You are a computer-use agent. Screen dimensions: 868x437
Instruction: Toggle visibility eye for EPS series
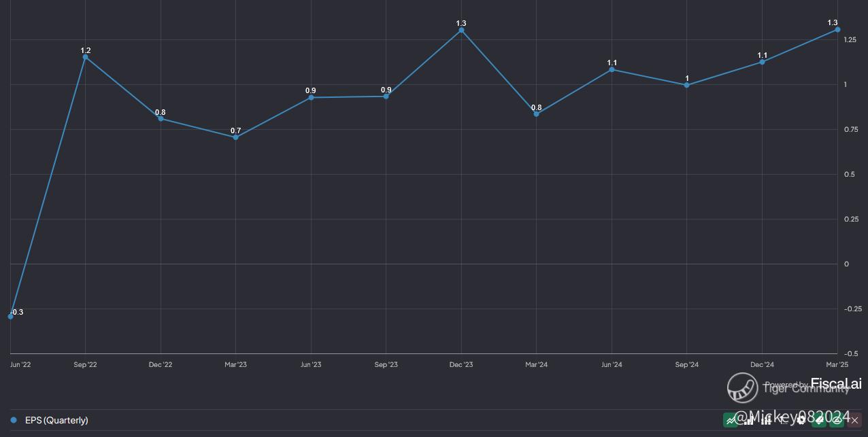point(837,420)
